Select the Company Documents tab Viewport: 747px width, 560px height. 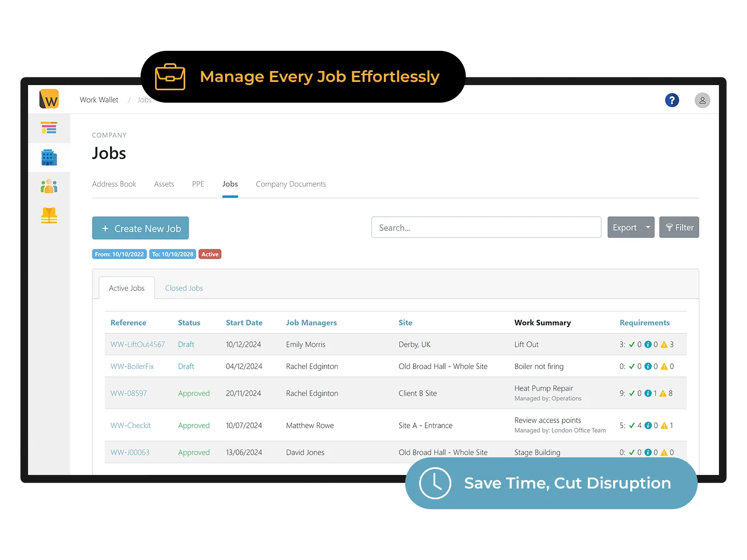(290, 184)
